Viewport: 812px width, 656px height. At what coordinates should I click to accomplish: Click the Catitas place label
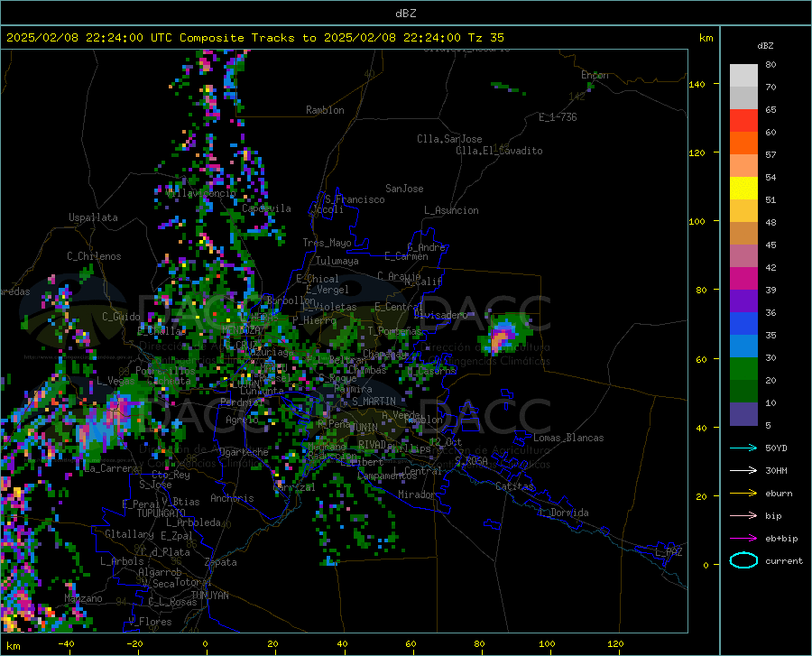point(515,486)
